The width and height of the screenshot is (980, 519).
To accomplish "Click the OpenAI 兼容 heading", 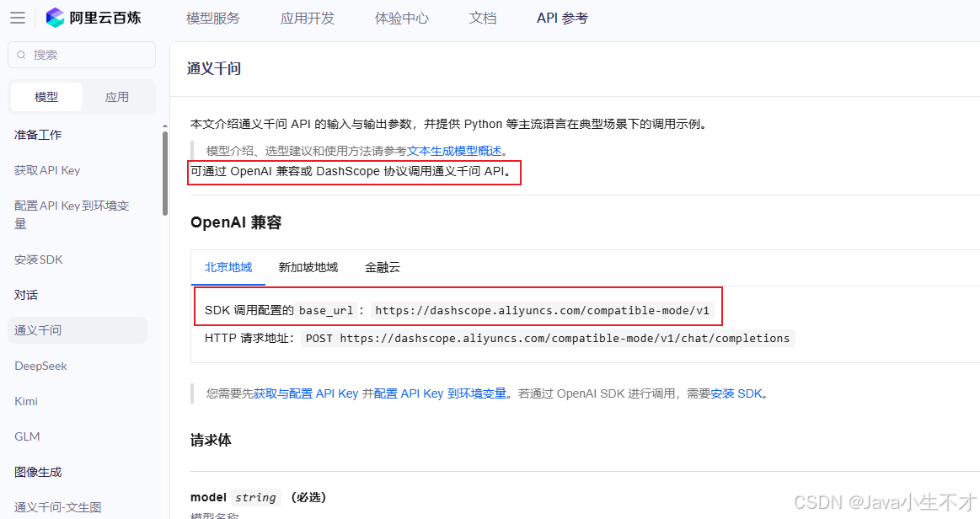I will click(236, 223).
